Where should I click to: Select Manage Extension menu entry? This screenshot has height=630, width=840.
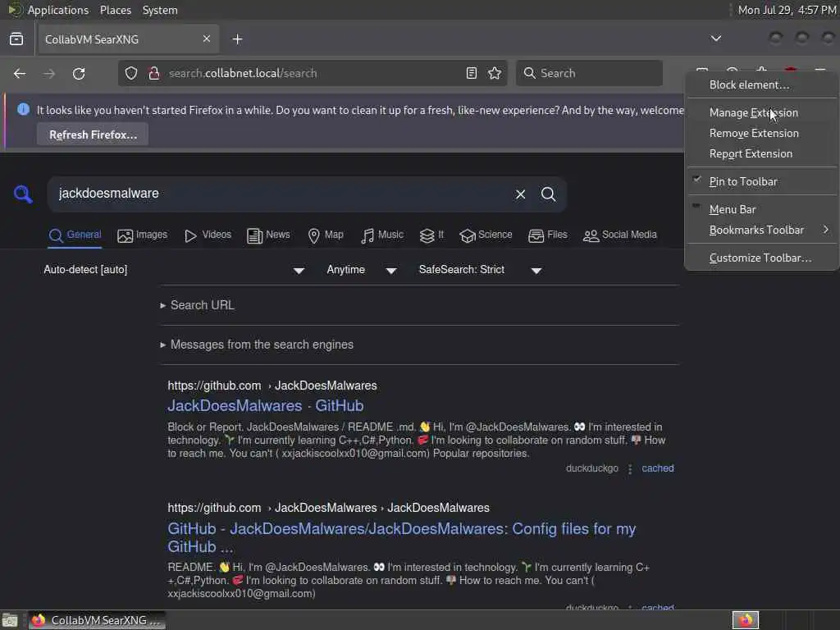pyautogui.click(x=761, y=112)
